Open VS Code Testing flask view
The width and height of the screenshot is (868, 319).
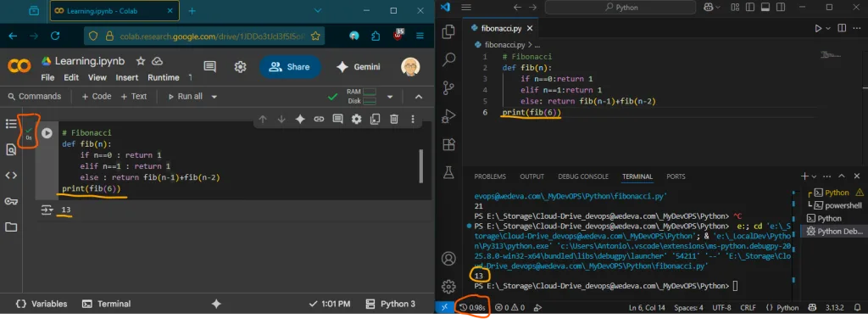(449, 172)
